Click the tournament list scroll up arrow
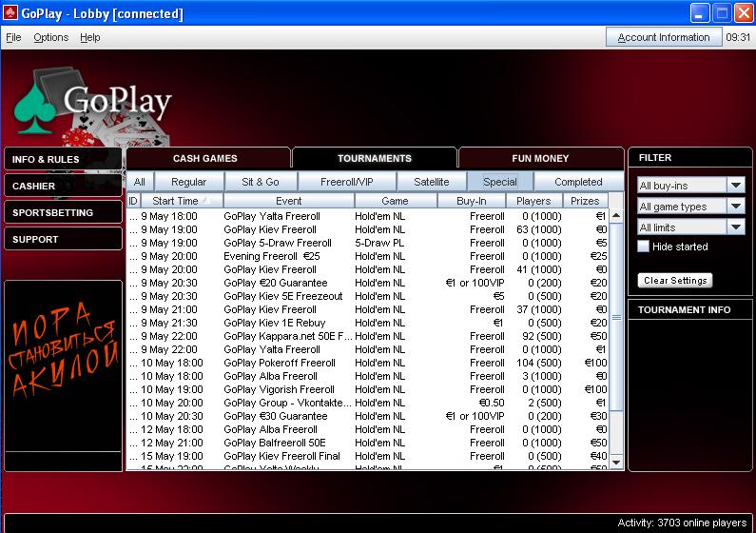Viewport: 756px width, 533px height. tap(616, 216)
